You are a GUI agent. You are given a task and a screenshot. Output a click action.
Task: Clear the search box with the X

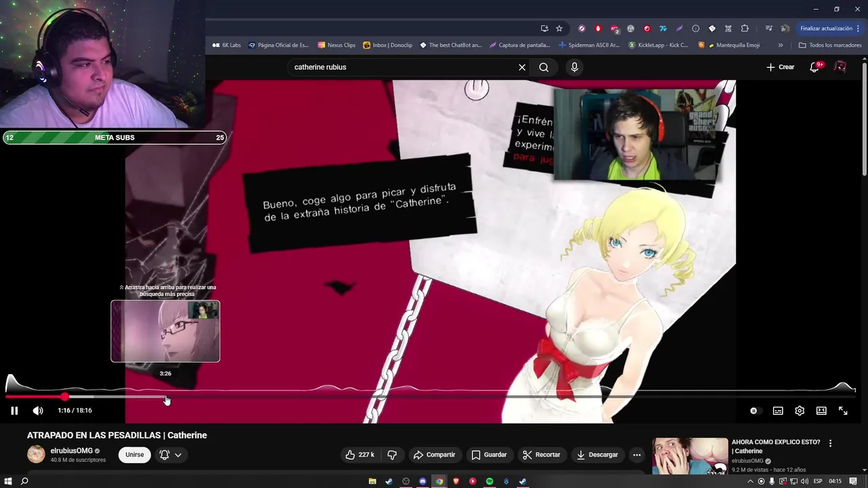coord(522,67)
